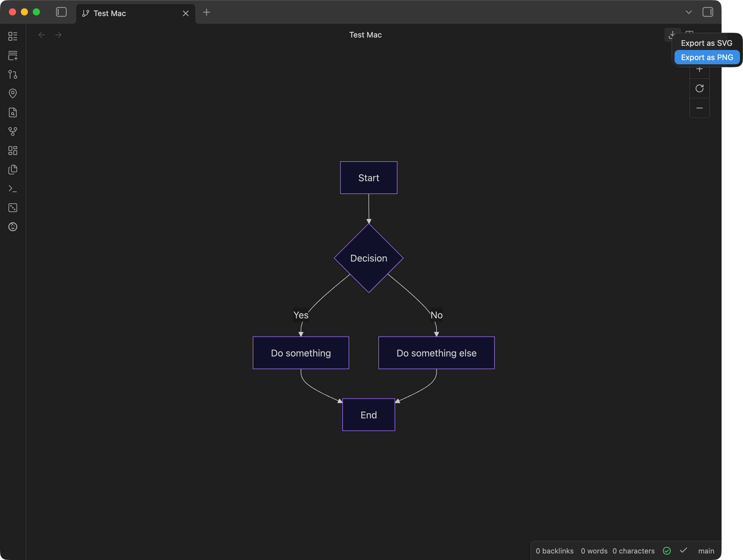Click the copy files ribbon icon
This screenshot has width=743, height=560.
click(x=13, y=170)
